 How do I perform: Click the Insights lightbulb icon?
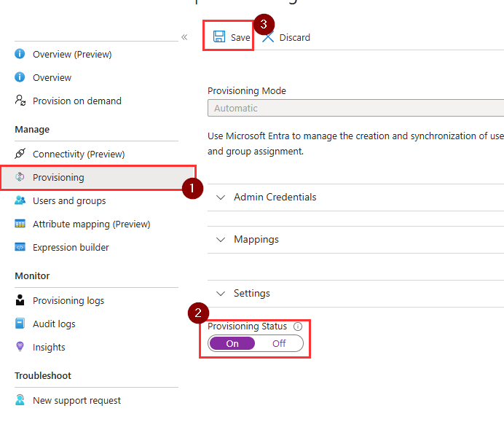pyautogui.click(x=20, y=346)
